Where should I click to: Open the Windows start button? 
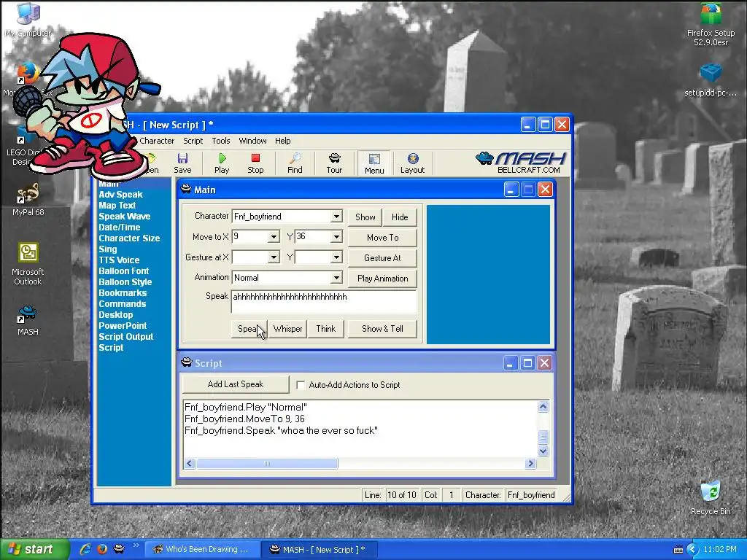[35, 550]
